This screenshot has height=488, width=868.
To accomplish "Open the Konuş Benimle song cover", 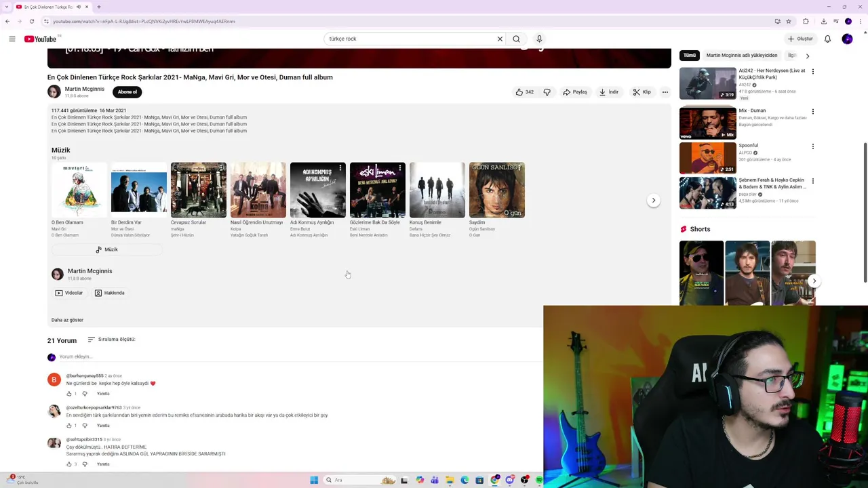I will point(437,190).
